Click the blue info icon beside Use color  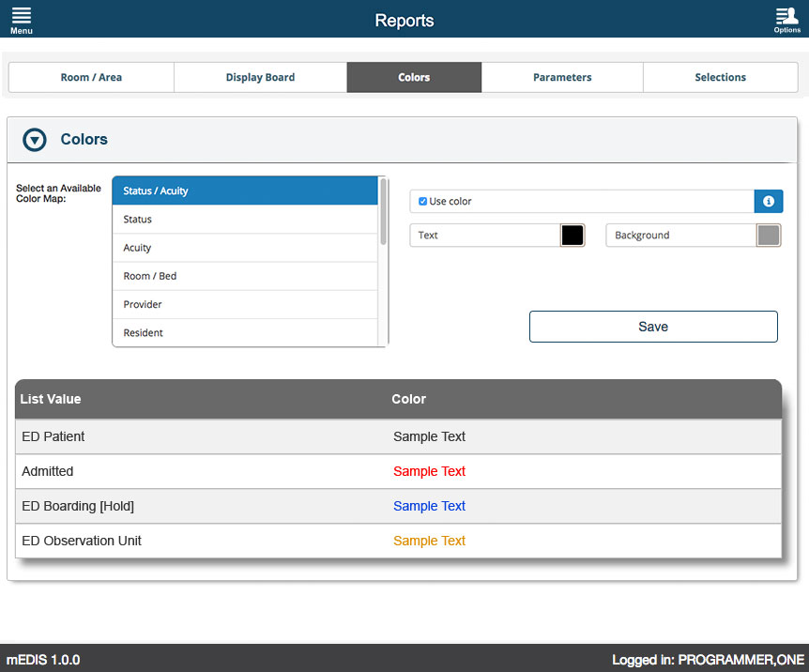click(x=769, y=201)
